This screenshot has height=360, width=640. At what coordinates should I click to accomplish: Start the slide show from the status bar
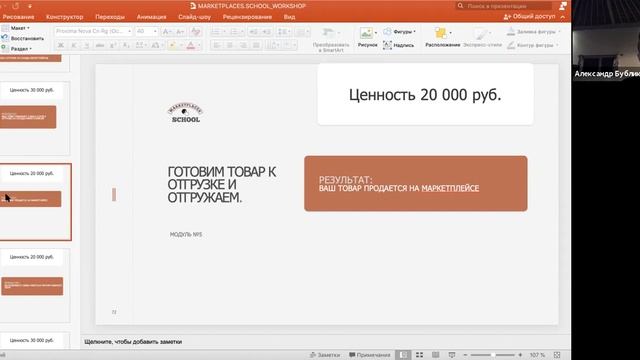coord(451,355)
